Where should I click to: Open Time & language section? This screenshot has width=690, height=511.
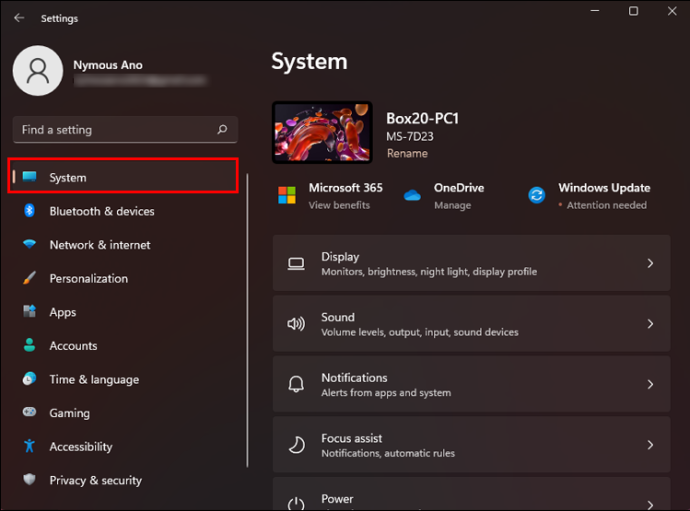(123, 379)
